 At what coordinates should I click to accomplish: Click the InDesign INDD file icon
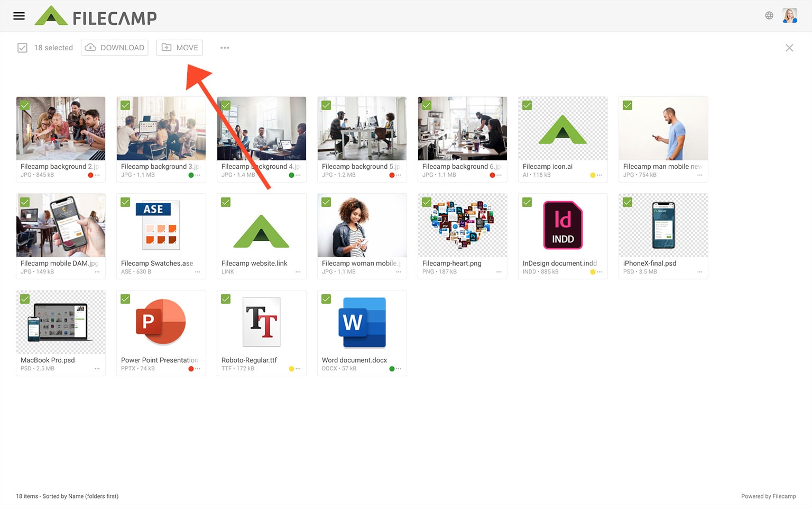tap(563, 225)
